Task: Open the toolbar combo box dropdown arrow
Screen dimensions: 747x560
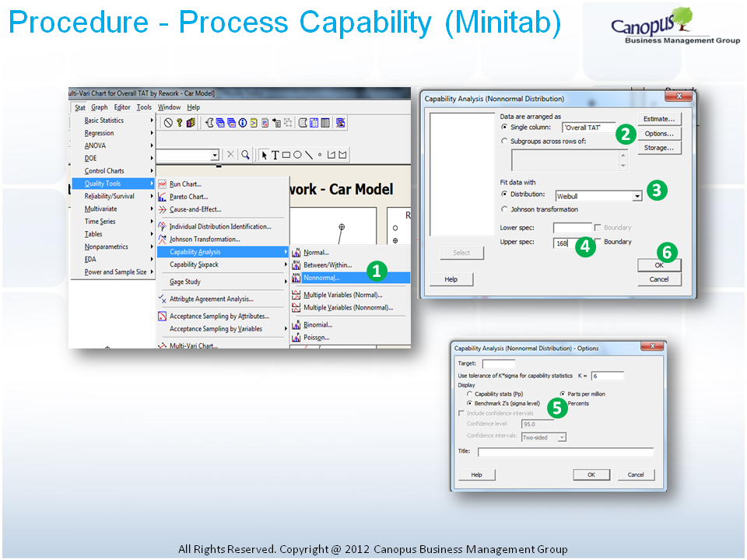Action: [x=215, y=156]
